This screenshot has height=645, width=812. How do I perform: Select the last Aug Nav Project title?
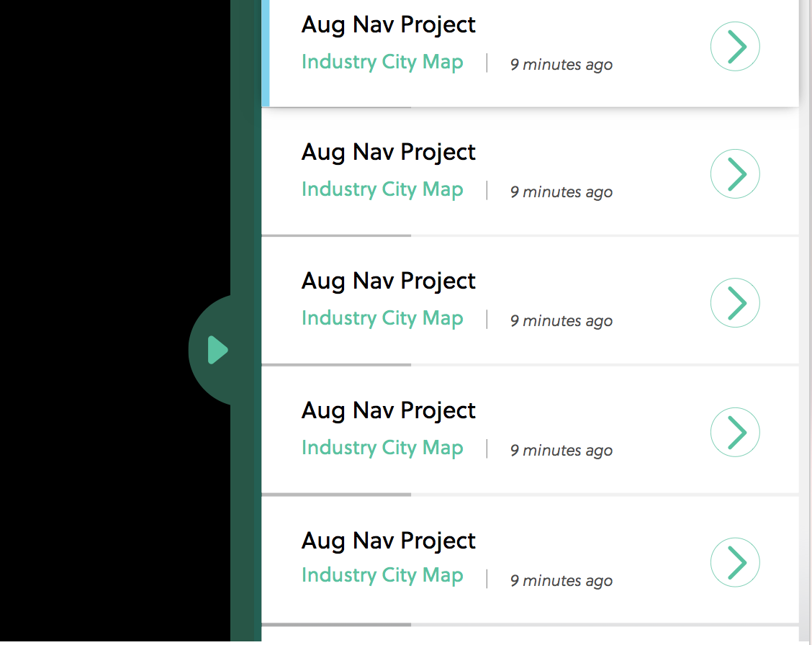point(389,541)
